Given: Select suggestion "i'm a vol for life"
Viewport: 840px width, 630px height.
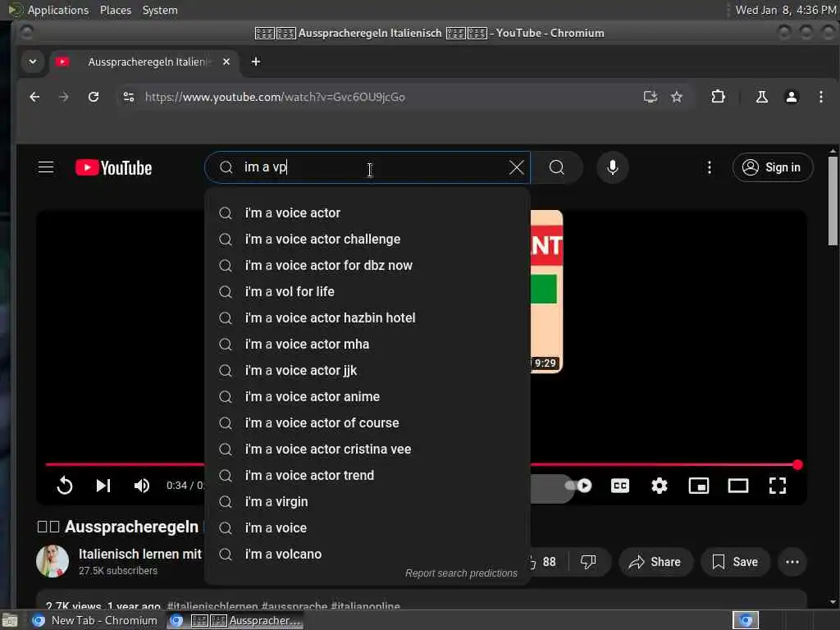Looking at the screenshot, I should [367, 291].
